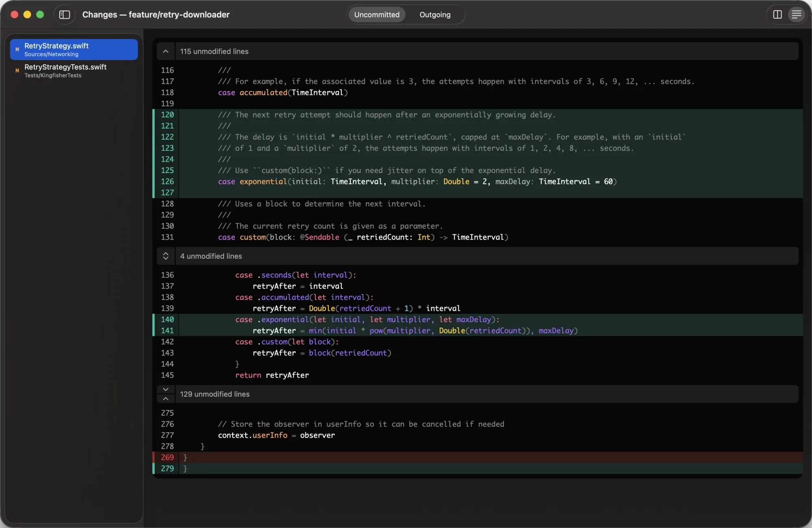Screen dimensions: 812x528
Task: Click the '115 unmodified lines' label
Action: 214,52
